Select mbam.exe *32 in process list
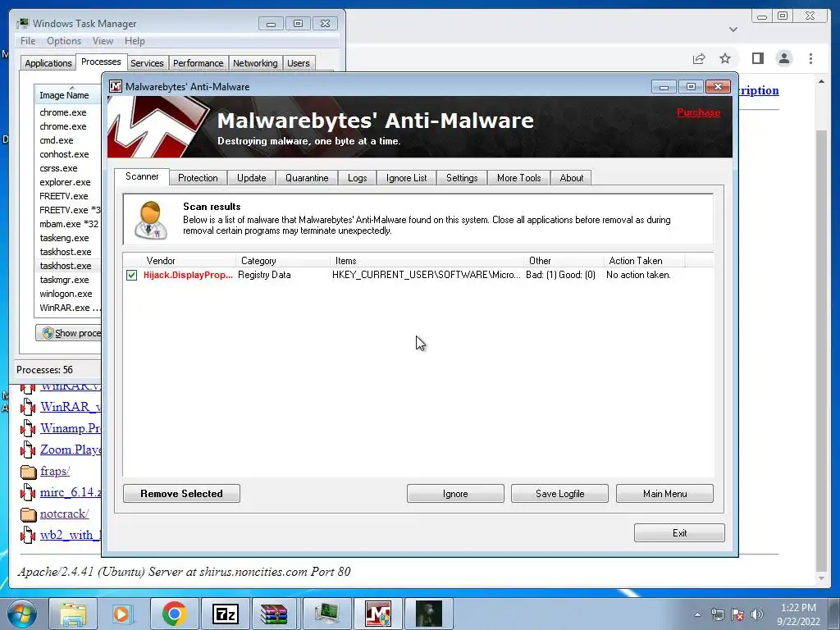 point(69,224)
